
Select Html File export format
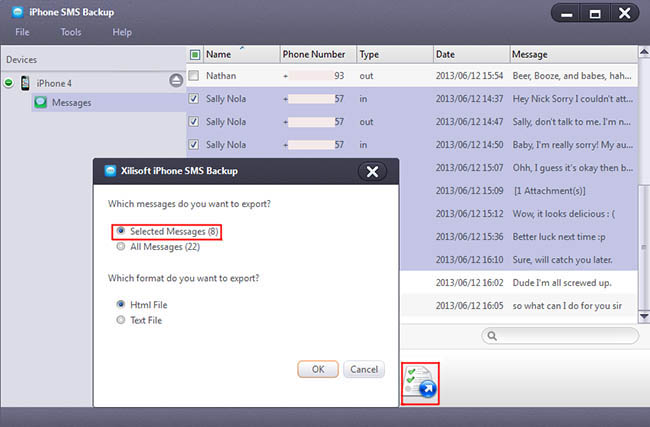pyautogui.click(x=122, y=304)
